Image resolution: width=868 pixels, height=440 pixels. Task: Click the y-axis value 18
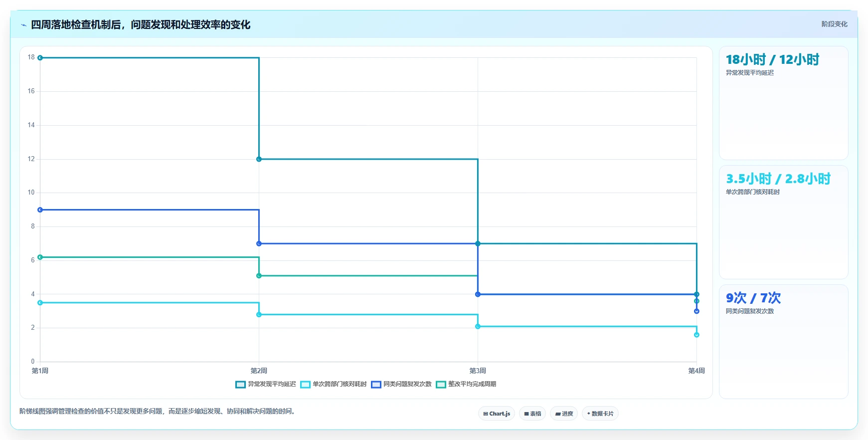31,57
